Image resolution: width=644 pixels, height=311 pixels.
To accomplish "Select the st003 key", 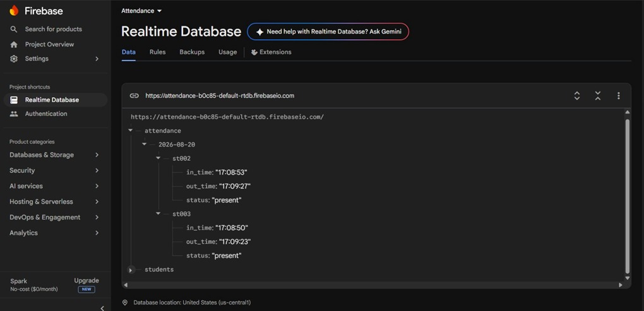I will tap(182, 214).
